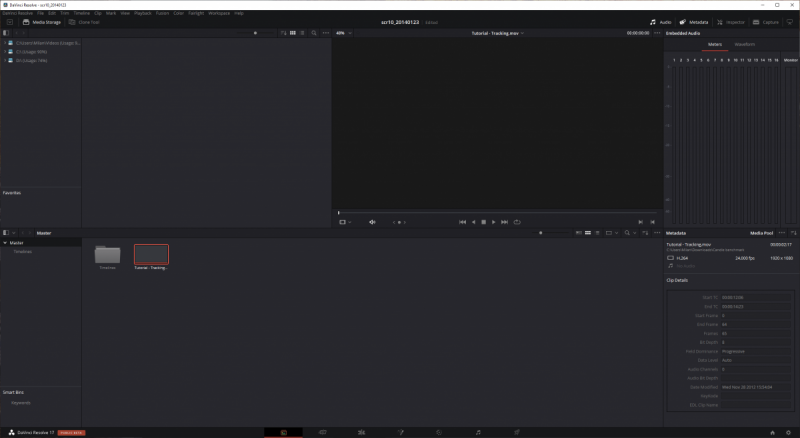800x438 pixels.
Task: Open the Playback menu
Action: click(143, 13)
